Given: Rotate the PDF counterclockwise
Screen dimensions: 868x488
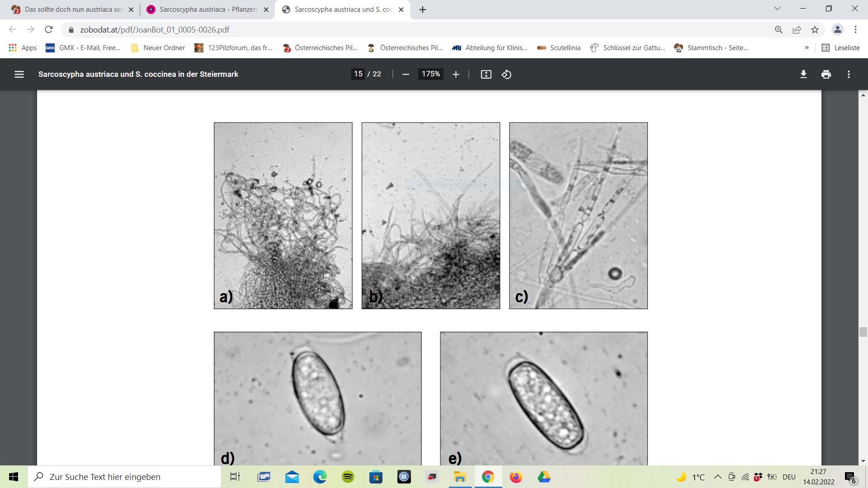Looking at the screenshot, I should 506,74.
